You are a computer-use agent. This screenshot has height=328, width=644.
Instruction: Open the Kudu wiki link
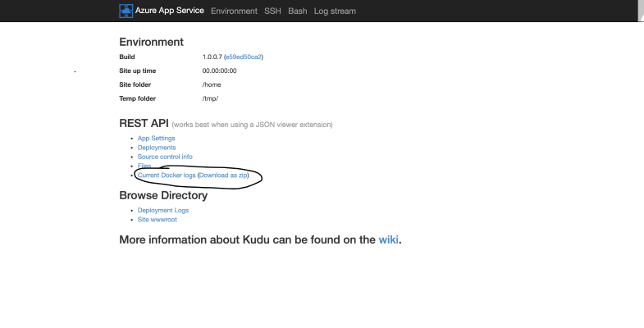coord(388,239)
